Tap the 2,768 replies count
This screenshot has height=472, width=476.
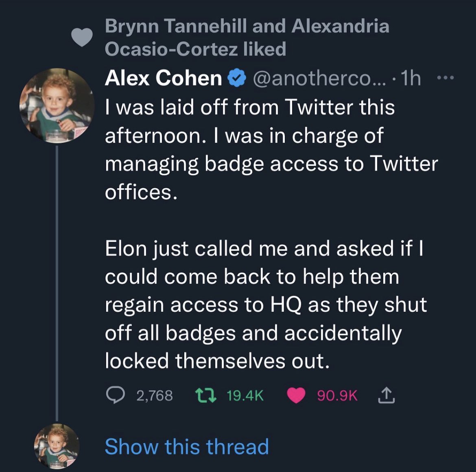tap(155, 396)
